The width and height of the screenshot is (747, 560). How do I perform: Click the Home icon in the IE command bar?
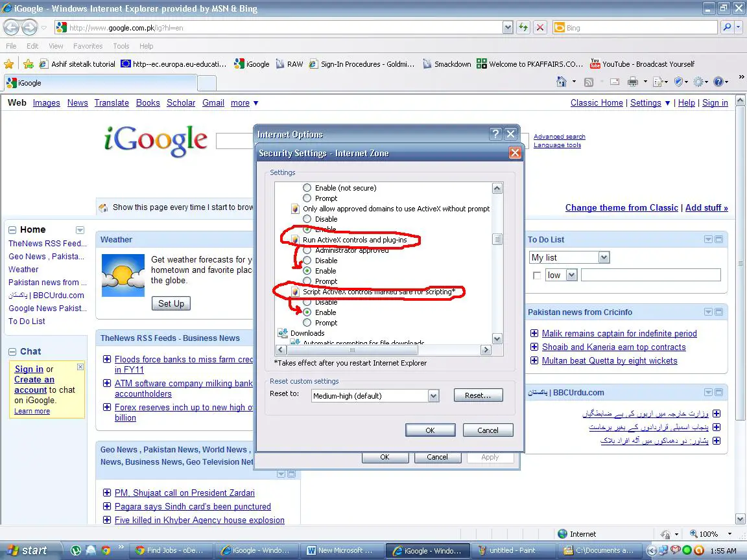tap(562, 82)
